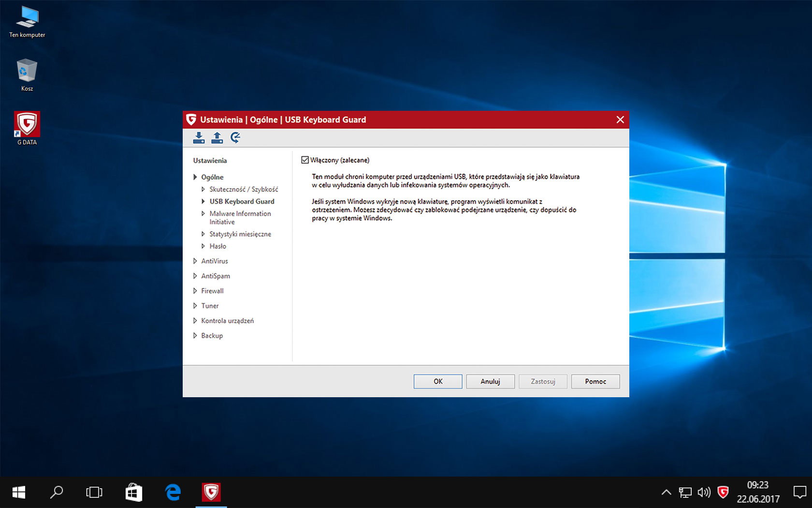Select Skuteczność / Szybkość settings page
This screenshot has height=508, width=812.
point(244,189)
